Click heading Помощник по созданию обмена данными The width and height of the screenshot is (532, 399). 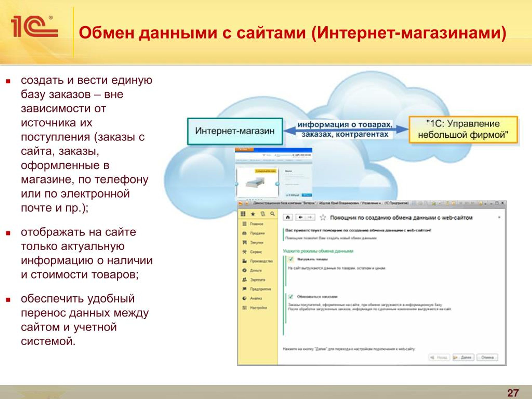(401, 218)
